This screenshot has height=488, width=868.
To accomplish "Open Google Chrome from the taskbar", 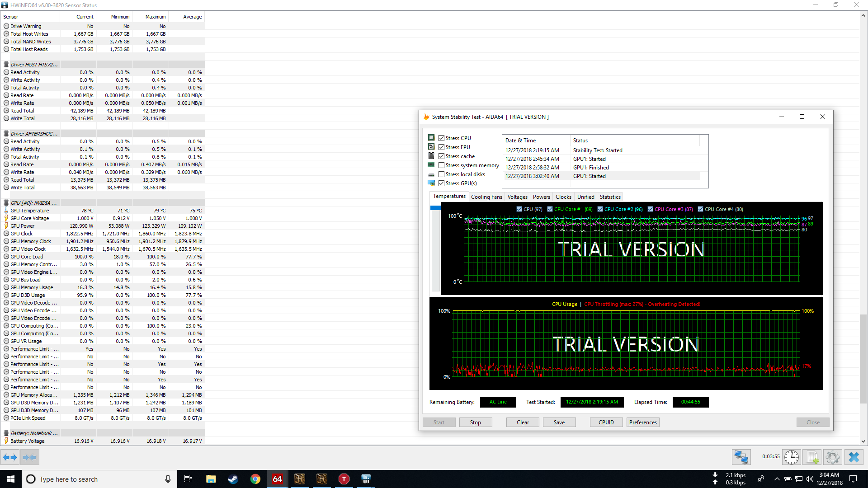I will tap(255, 479).
